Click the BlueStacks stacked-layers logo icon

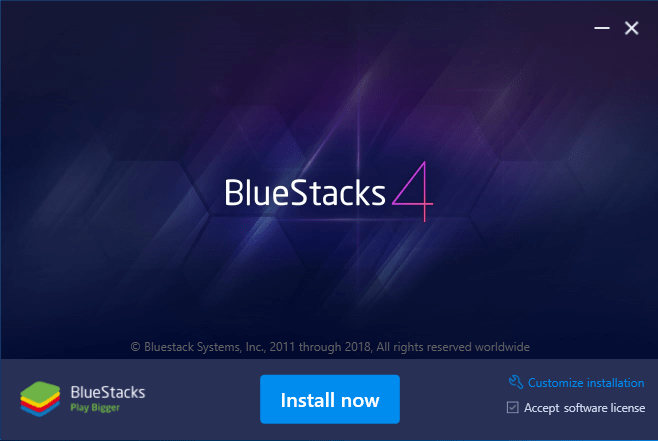40,399
